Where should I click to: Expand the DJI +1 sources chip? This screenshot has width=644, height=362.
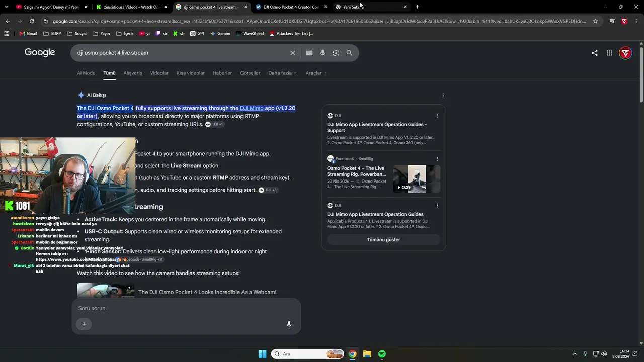(214, 124)
